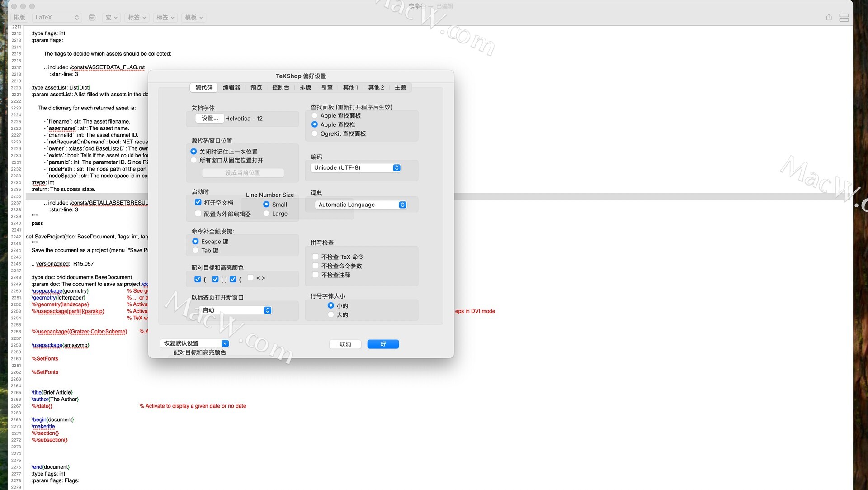The height and width of the screenshot is (490, 868).
Task: Select Apple 查找栏 radio option
Action: pyautogui.click(x=315, y=124)
